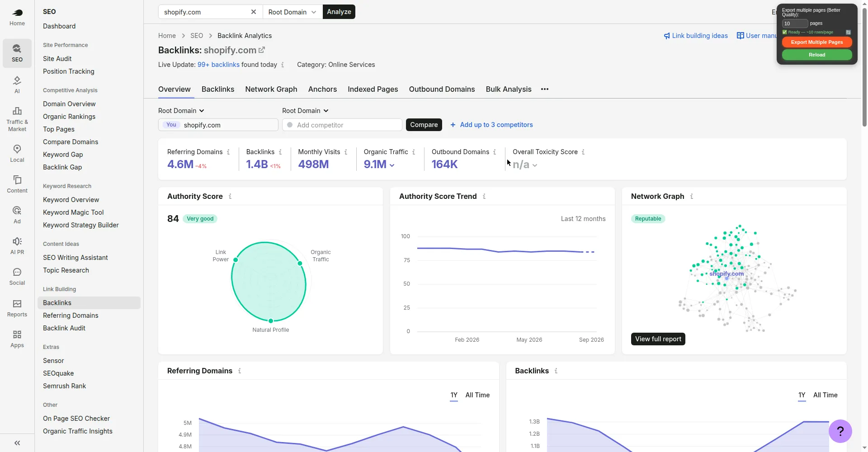This screenshot has width=868, height=452.
Task: Select All Time for Backlinks chart
Action: click(826, 395)
